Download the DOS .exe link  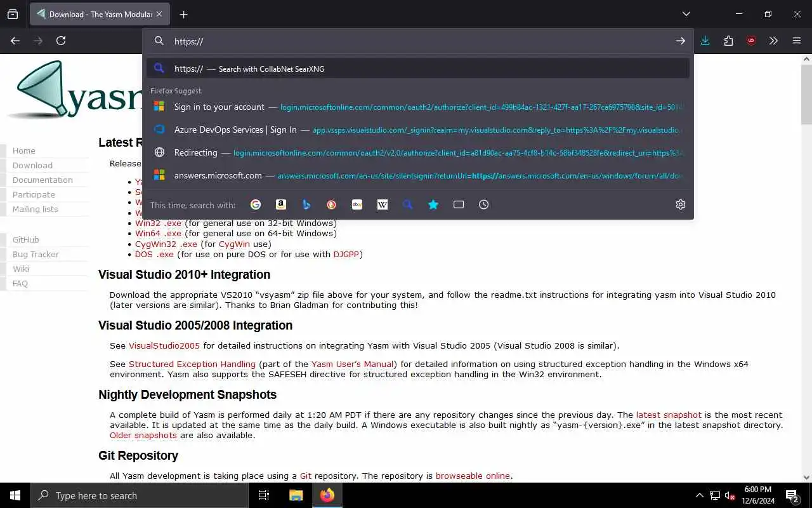[x=154, y=254]
